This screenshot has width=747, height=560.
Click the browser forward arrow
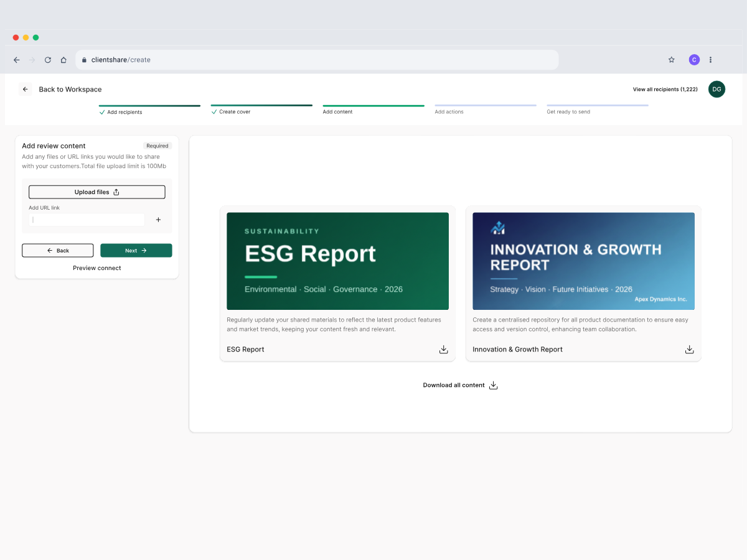pos(32,60)
